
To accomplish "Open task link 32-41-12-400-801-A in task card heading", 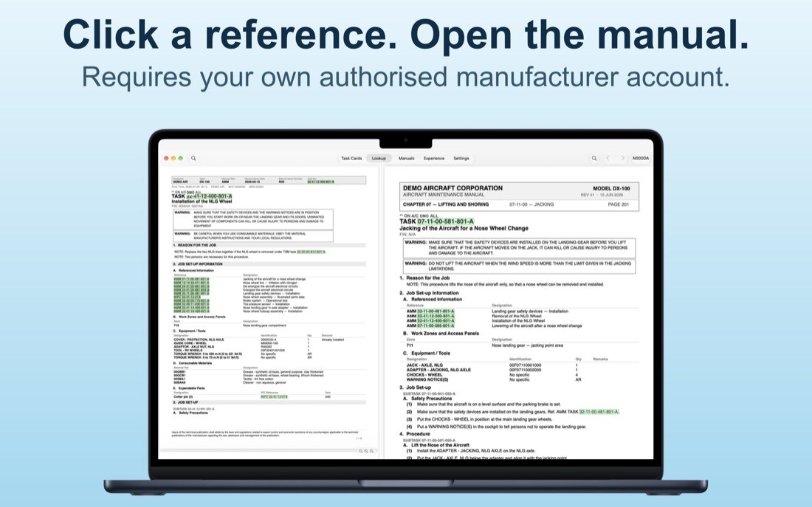I will [209, 197].
